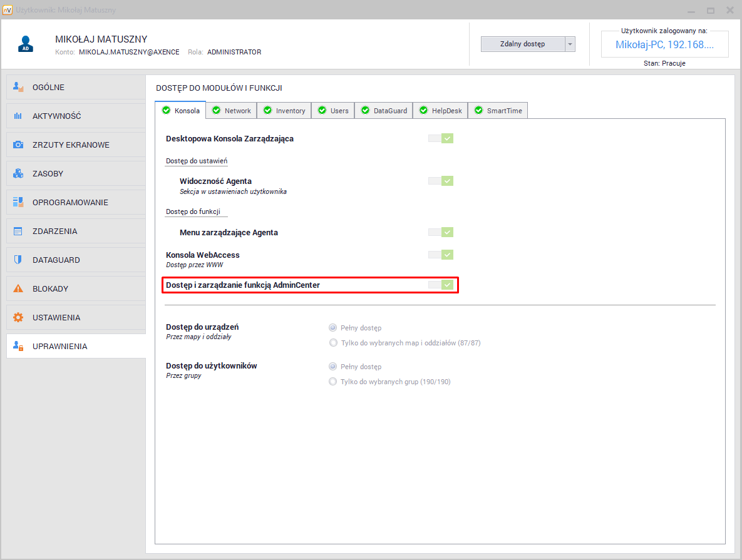Expand the Zdalny dostęp dropdown arrow
742x560 pixels.
[570, 44]
